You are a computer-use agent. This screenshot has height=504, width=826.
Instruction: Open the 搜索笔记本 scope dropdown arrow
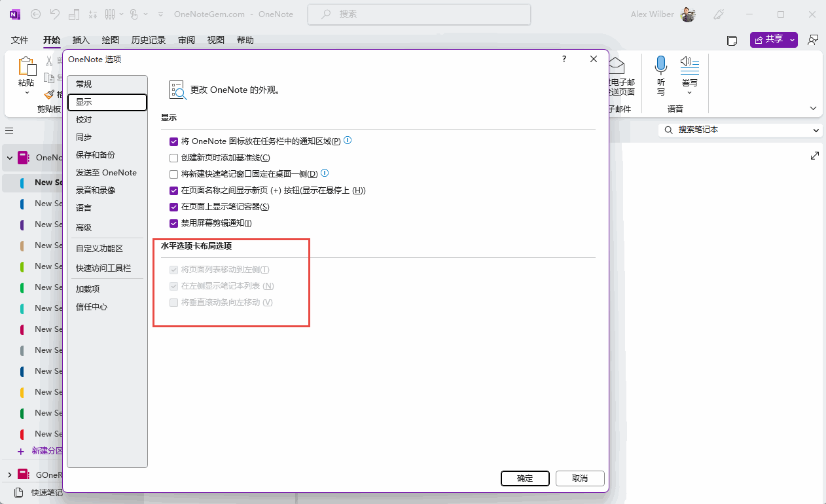coord(816,130)
